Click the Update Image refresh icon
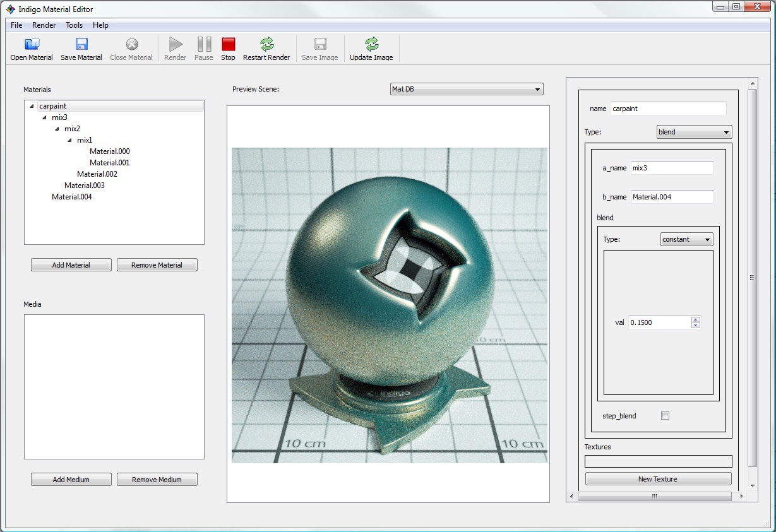 point(371,44)
